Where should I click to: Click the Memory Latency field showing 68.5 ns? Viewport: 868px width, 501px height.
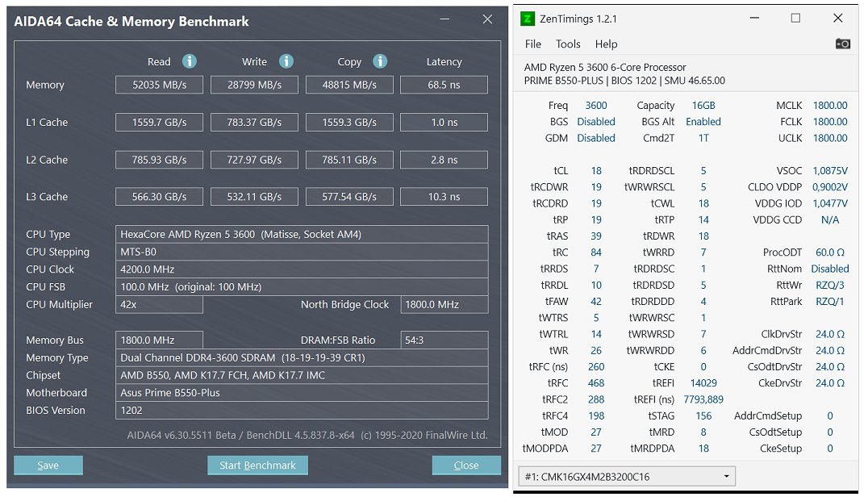click(442, 84)
